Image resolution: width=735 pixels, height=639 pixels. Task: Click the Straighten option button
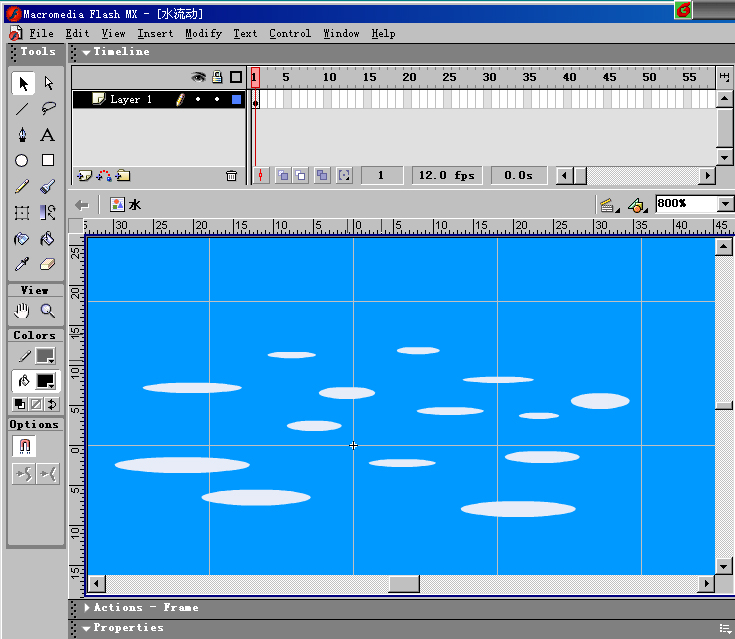pyautogui.click(x=48, y=474)
